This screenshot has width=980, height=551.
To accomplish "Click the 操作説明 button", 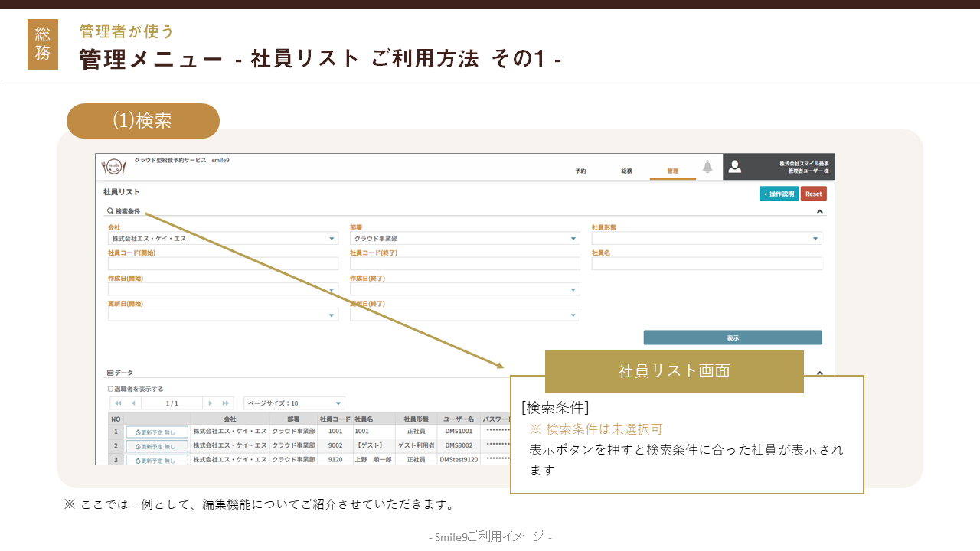I will 779,194.
